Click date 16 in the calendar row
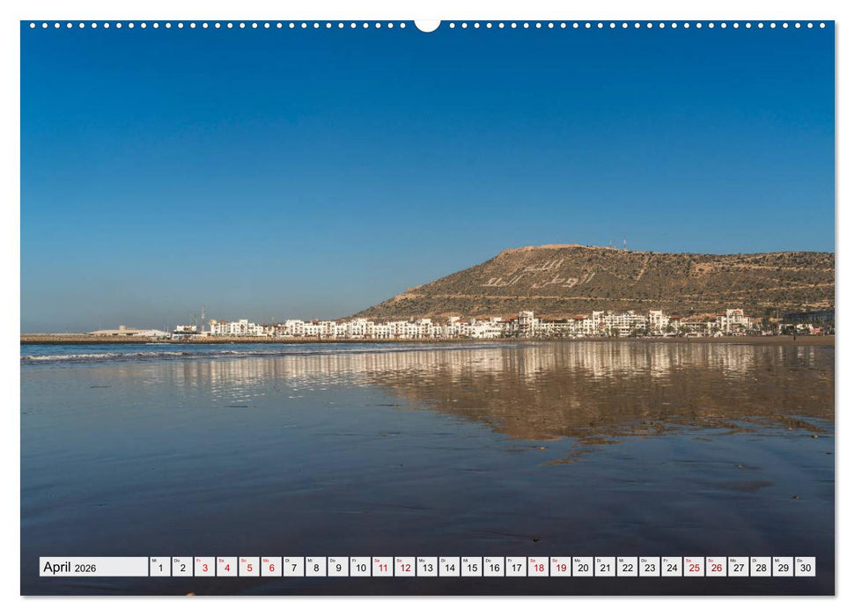 (x=493, y=567)
